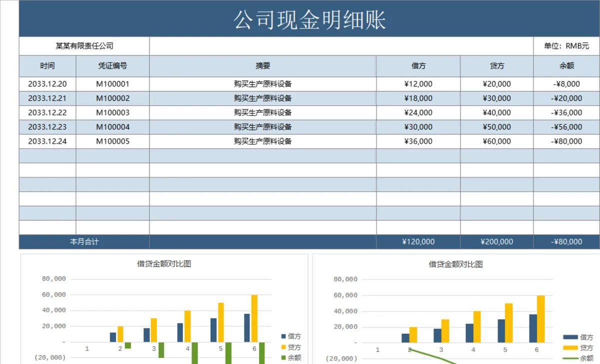The image size is (600, 364).
Task: Select date cell 2033.12.20
Action: (47, 84)
